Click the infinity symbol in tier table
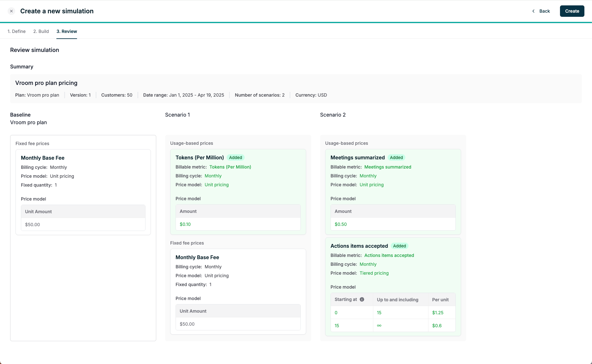 (379, 326)
